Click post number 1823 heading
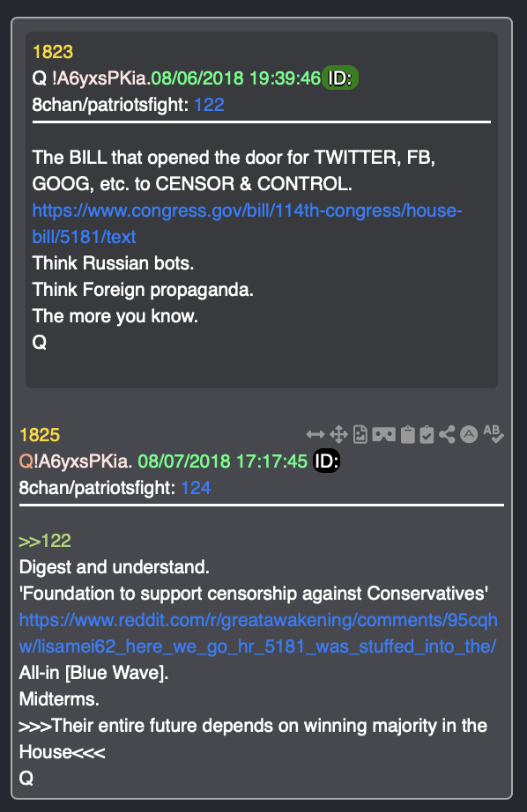The width and height of the screenshot is (527, 812). click(52, 52)
